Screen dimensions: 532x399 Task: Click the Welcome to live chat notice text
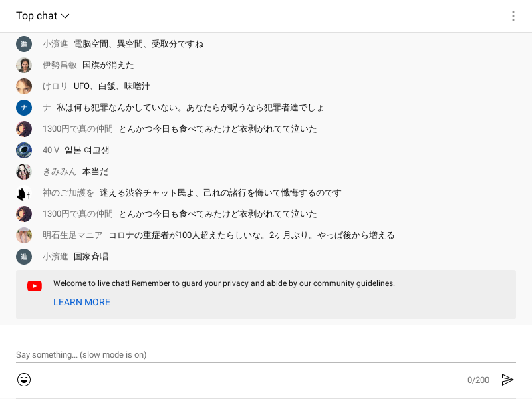(224, 283)
